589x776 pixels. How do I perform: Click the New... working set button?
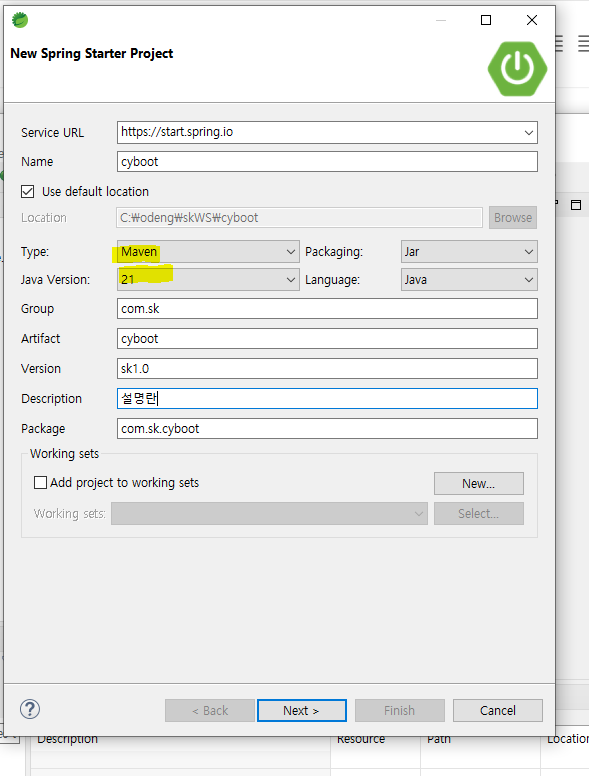(x=479, y=484)
